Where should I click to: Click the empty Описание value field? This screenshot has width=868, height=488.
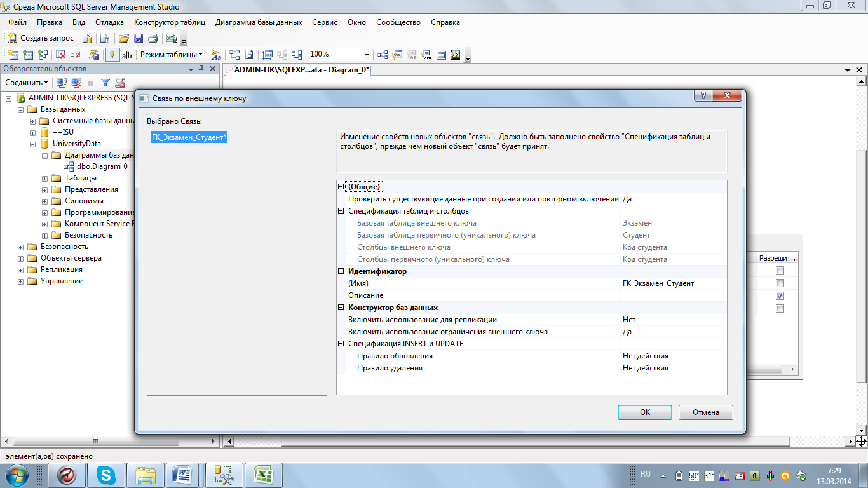674,295
